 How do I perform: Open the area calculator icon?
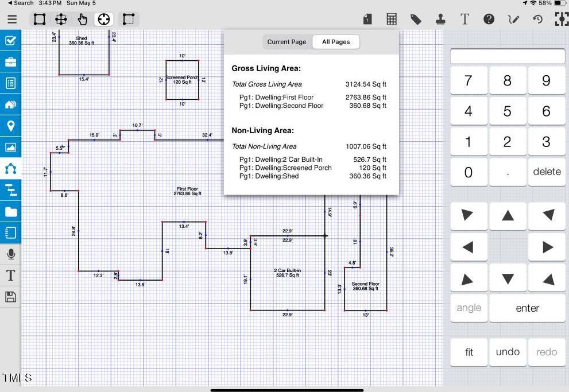pyautogui.click(x=392, y=19)
